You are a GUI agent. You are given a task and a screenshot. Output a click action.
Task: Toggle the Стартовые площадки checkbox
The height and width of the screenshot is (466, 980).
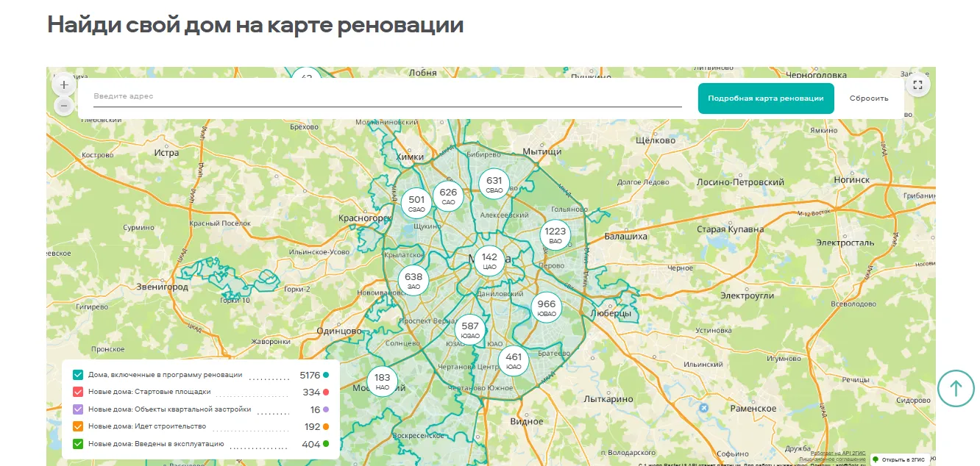coord(78,392)
